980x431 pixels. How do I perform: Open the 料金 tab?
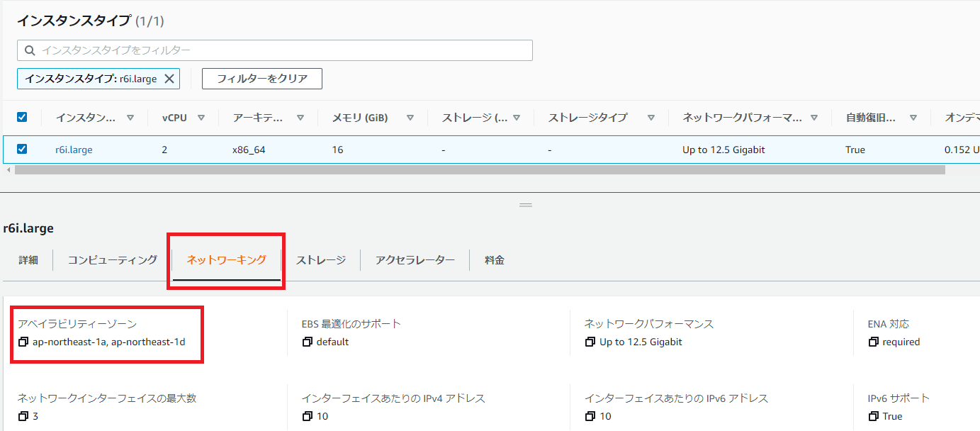point(495,260)
